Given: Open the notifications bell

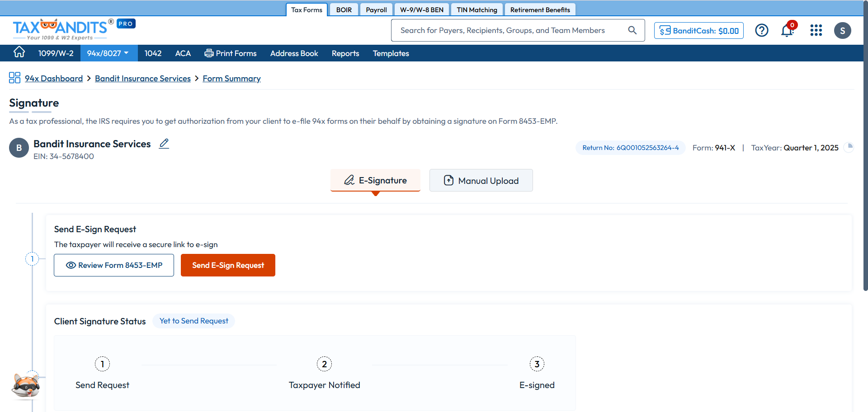Looking at the screenshot, I should (x=788, y=30).
